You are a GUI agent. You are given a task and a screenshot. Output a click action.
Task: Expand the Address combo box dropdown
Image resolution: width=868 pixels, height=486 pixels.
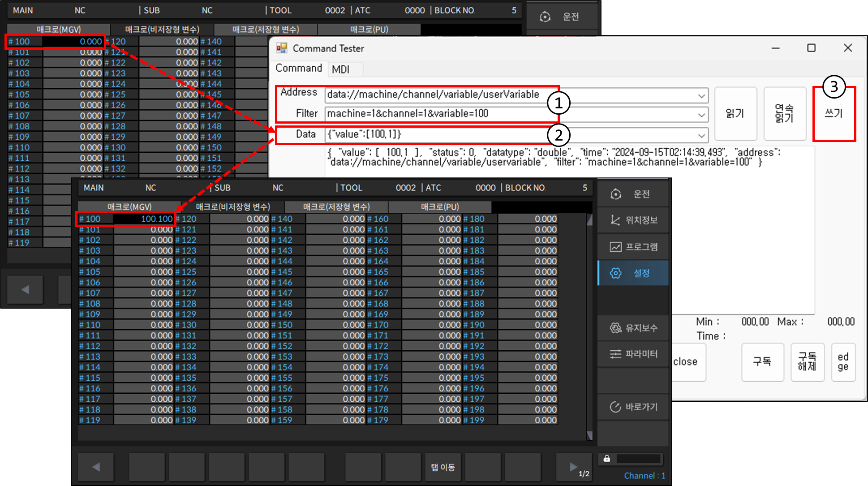point(701,95)
